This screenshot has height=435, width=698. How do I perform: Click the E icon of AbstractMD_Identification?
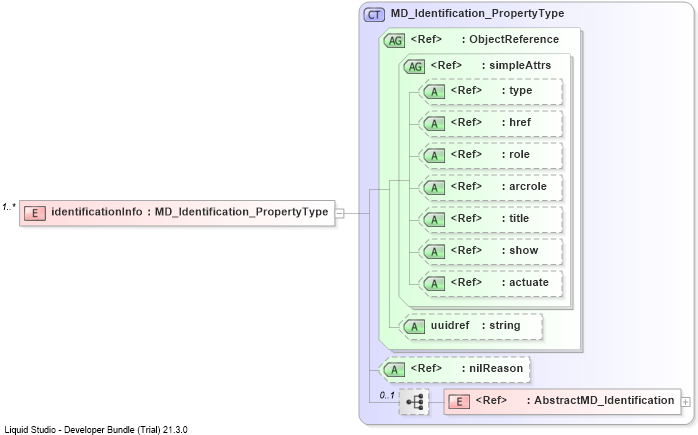tap(459, 402)
